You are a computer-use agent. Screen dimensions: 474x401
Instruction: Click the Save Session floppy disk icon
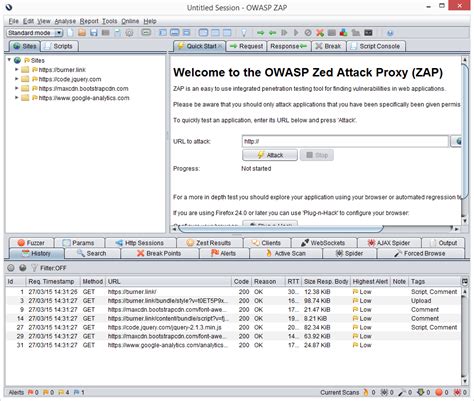pos(94,33)
